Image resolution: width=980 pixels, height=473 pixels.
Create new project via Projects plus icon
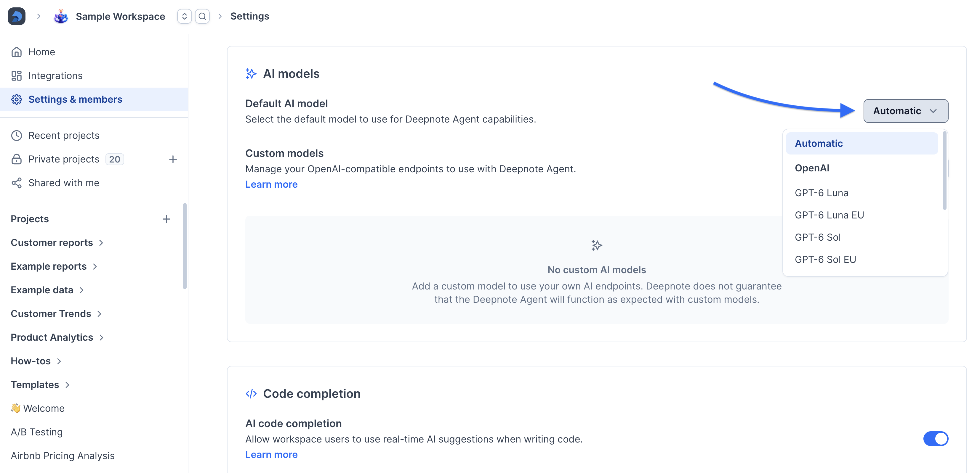click(x=166, y=219)
